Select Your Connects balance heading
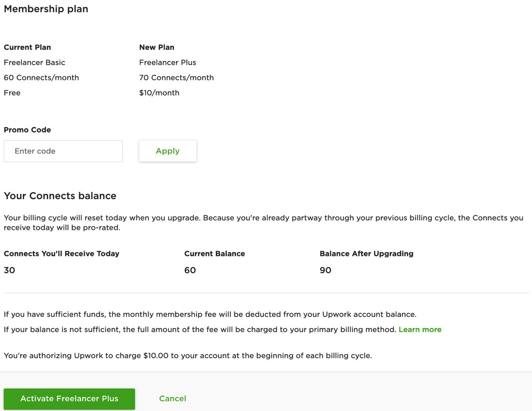Screen dimensions: 532x411 pyautogui.click(x=60, y=196)
